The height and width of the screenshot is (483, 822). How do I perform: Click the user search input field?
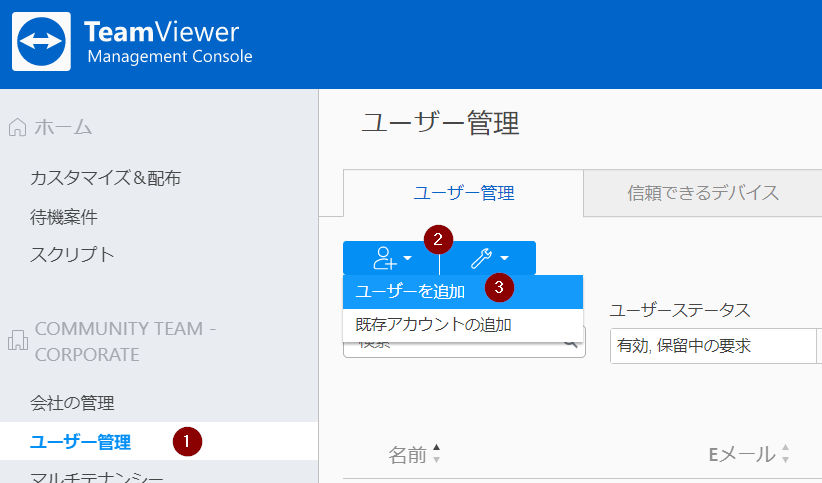click(x=464, y=344)
